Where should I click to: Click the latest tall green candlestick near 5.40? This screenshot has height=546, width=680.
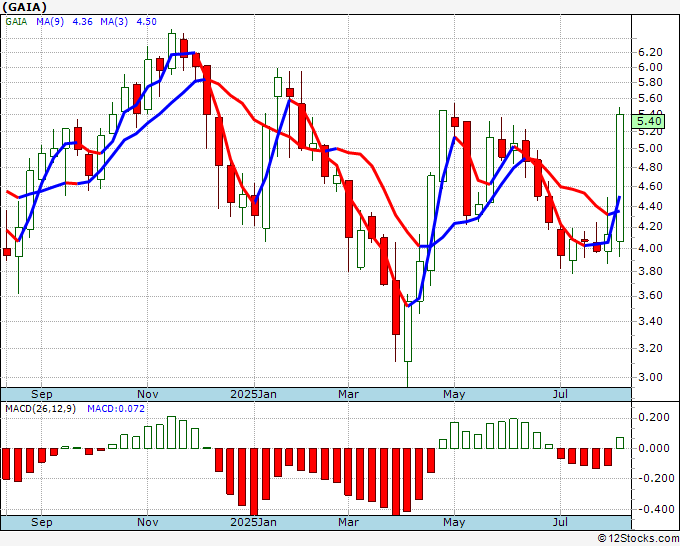[620, 178]
